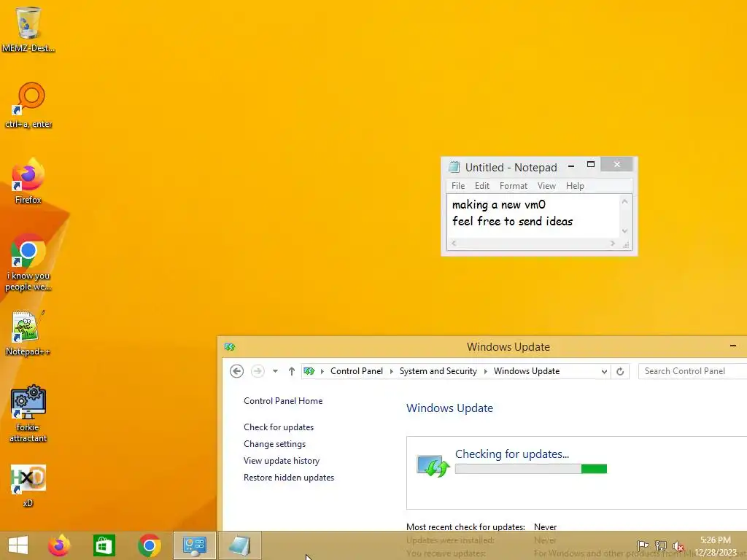Screen dimensions: 747x560
Task: Open View update history link
Action: [282, 461]
